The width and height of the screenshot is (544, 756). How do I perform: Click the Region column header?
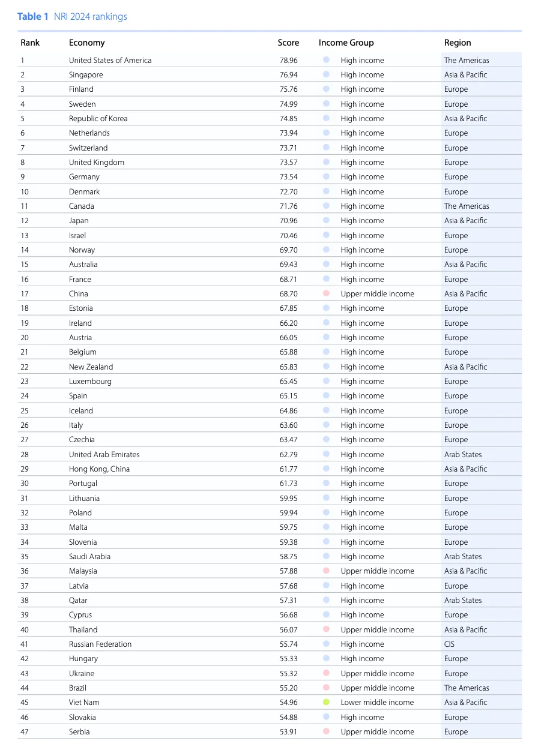click(458, 43)
